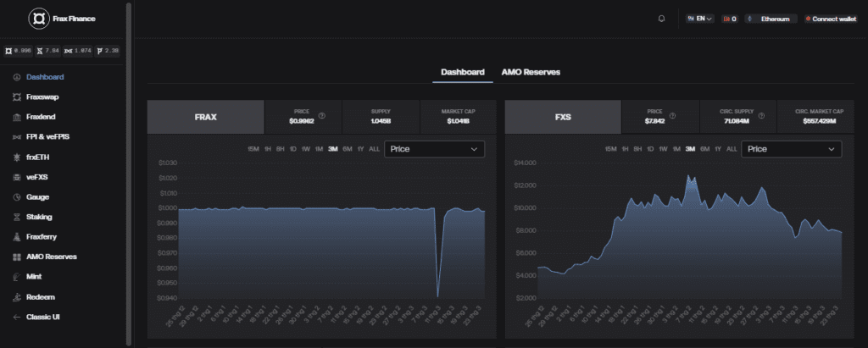Open the FRAX chart Price dropdown

pos(434,149)
